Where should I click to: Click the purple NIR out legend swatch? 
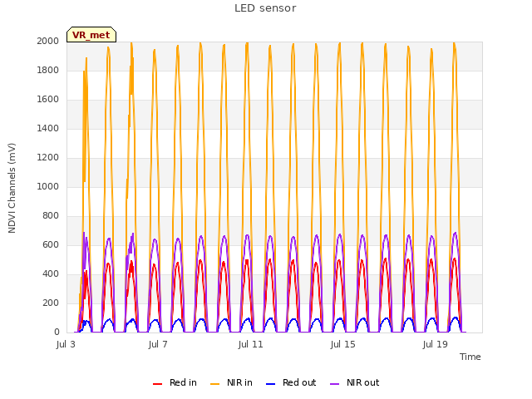334,384
